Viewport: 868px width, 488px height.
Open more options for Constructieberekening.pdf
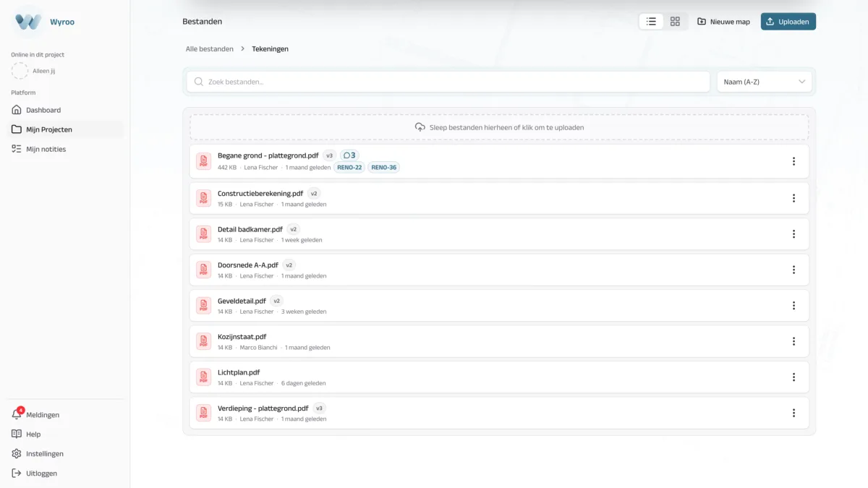tap(793, 198)
